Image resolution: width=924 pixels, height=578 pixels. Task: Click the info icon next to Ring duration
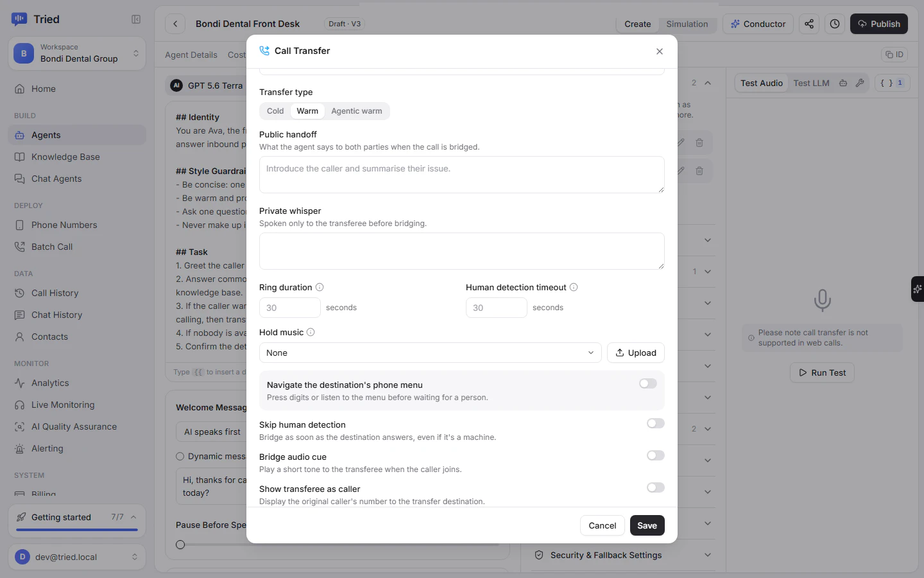click(x=320, y=287)
